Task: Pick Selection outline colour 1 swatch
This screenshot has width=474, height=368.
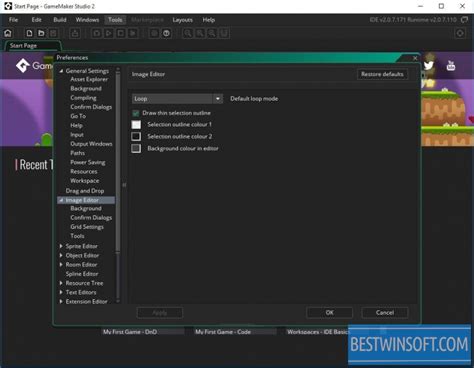Action: (136, 124)
